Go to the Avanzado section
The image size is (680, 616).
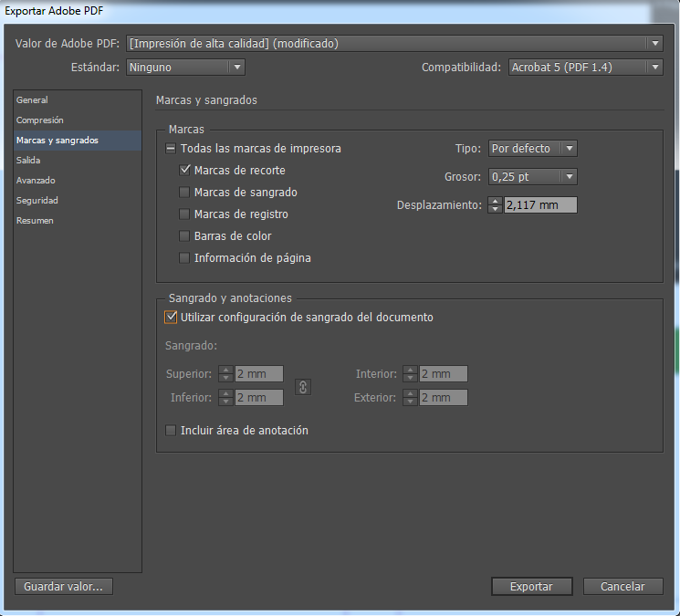point(78,181)
